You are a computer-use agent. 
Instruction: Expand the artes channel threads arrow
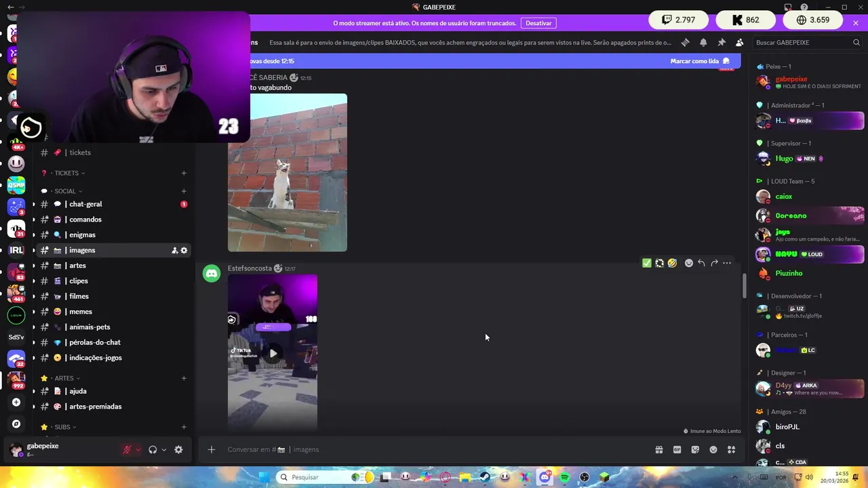[34, 266]
